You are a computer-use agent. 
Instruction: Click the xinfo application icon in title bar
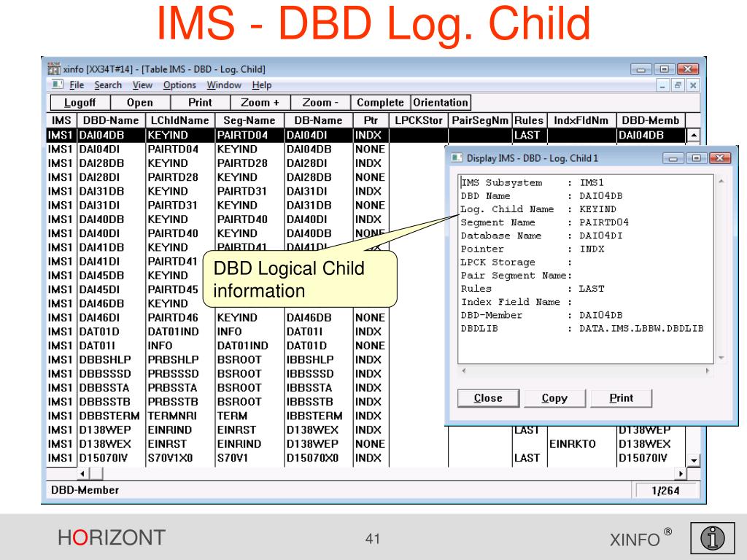(54, 69)
